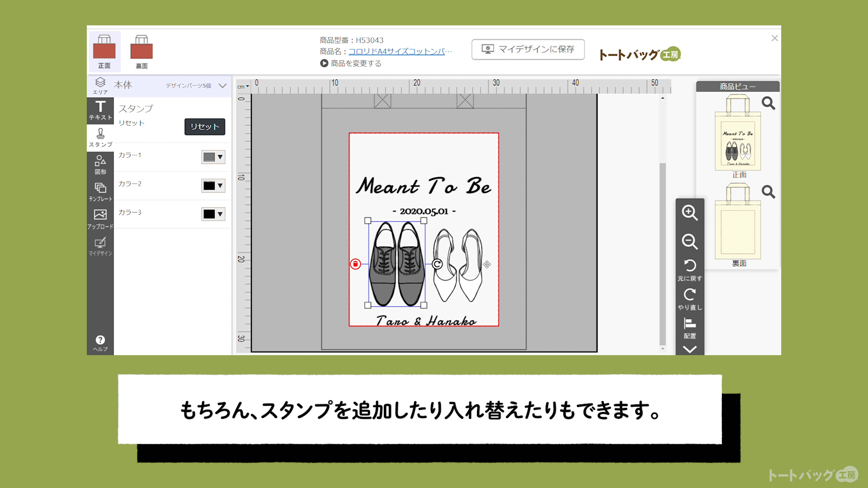Screen dimensions: 868x488
Task: Select the Taro & Hanako text
Action: point(426,321)
